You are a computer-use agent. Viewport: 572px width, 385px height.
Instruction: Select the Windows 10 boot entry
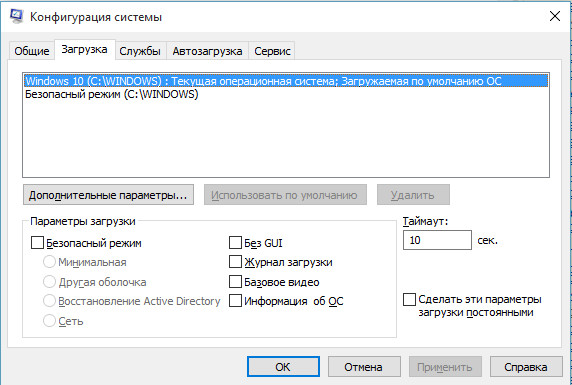(x=286, y=81)
